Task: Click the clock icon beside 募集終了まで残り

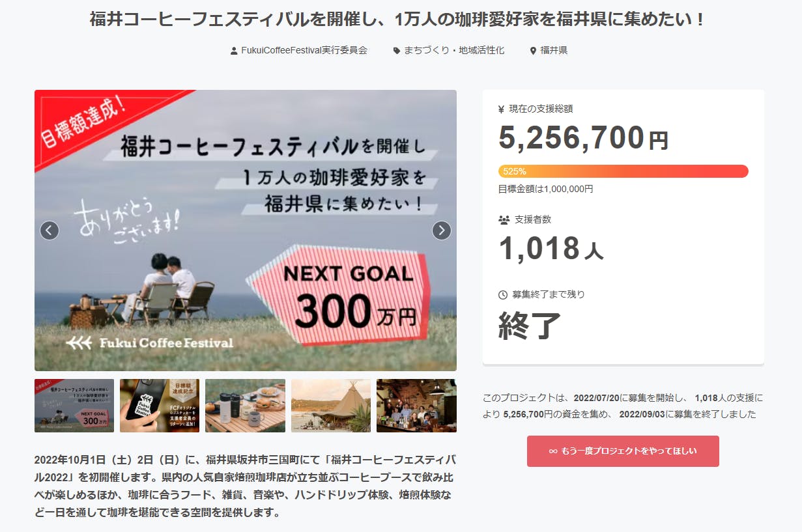Action: (x=503, y=295)
